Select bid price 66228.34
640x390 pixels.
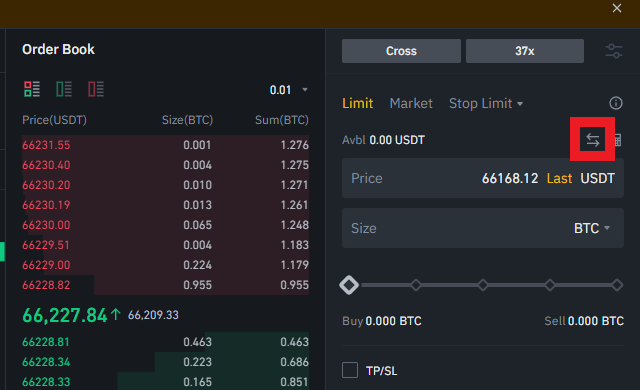(x=46, y=362)
